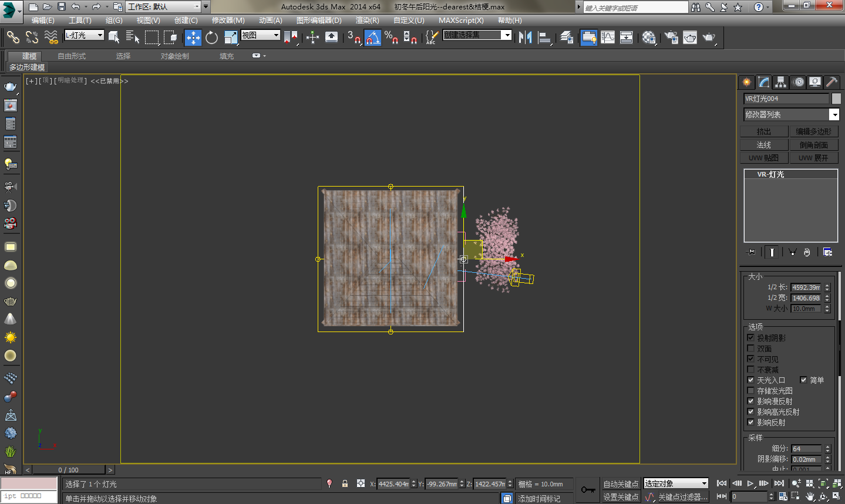
Task: Click the teapot icon in left sidebar
Action: (x=11, y=87)
